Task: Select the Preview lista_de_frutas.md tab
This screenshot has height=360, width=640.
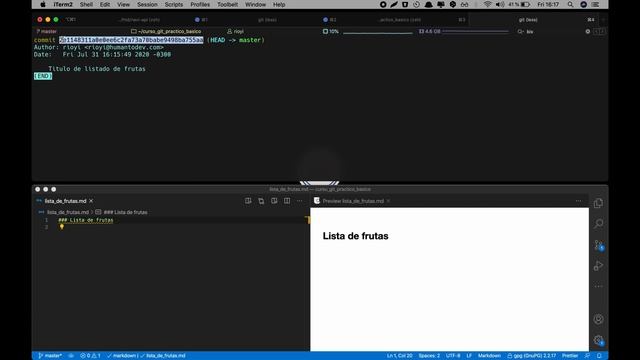Action: pos(353,201)
